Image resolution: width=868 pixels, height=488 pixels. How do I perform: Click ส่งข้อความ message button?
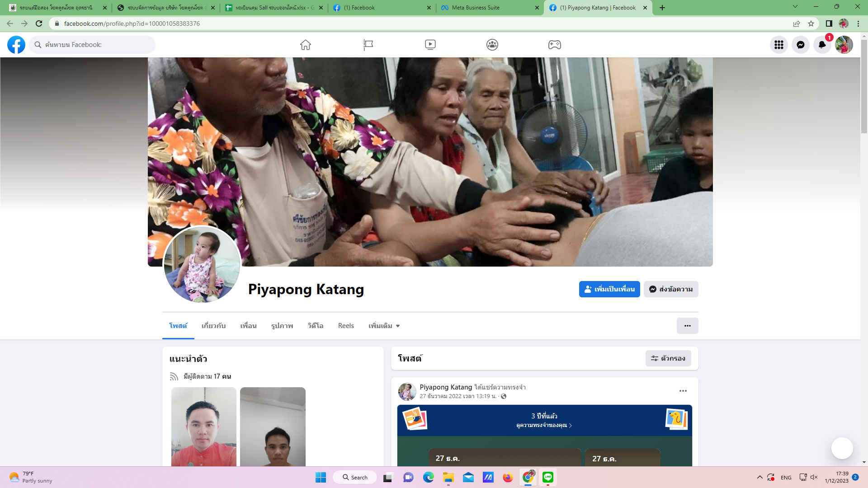pyautogui.click(x=671, y=289)
